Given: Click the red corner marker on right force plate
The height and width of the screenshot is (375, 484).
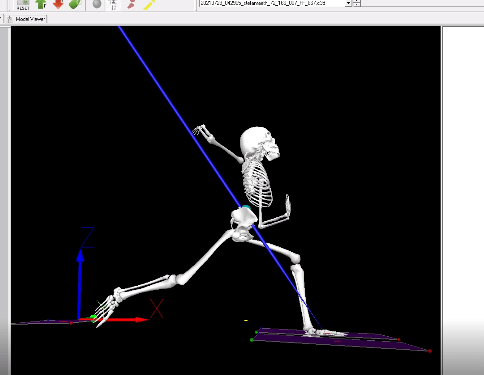Looking at the screenshot, I should (x=430, y=351).
